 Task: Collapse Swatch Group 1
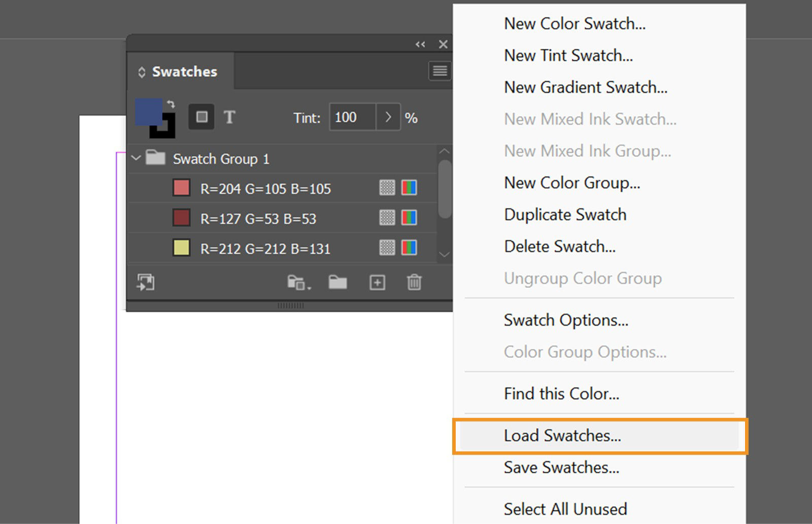[136, 158]
